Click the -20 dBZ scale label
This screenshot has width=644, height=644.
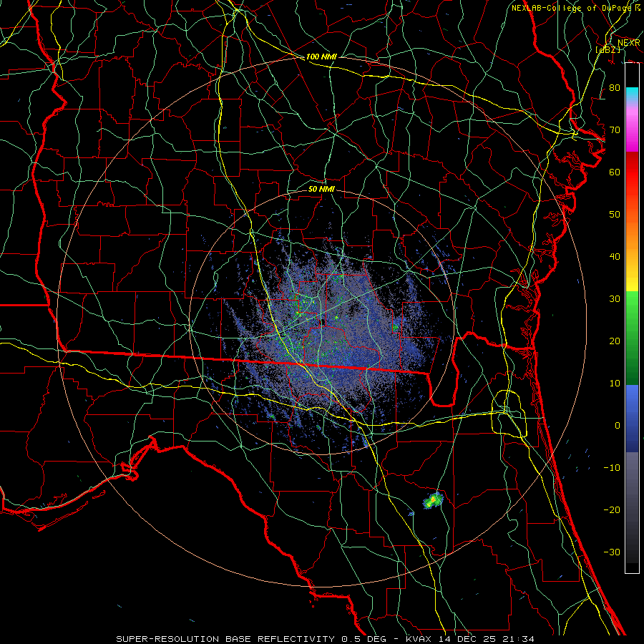tap(612, 509)
